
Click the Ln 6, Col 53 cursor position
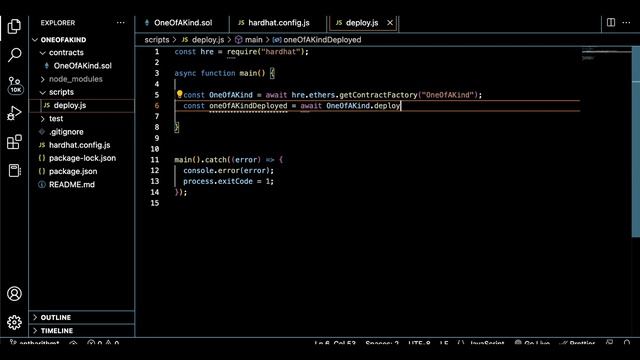(335, 344)
